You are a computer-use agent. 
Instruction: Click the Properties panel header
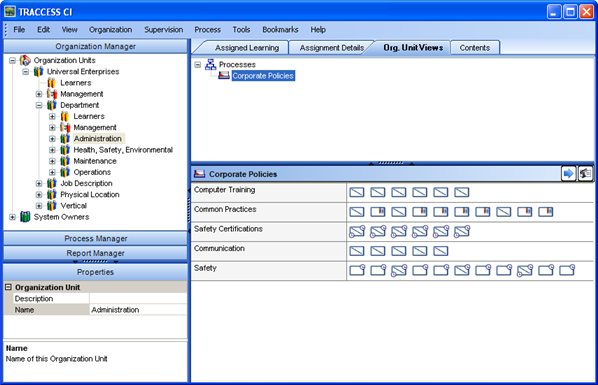click(95, 272)
